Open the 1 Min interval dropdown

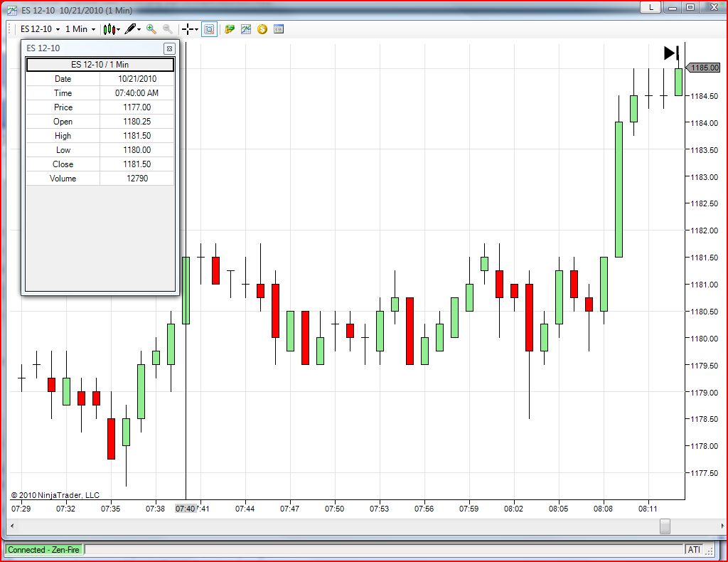[80, 28]
